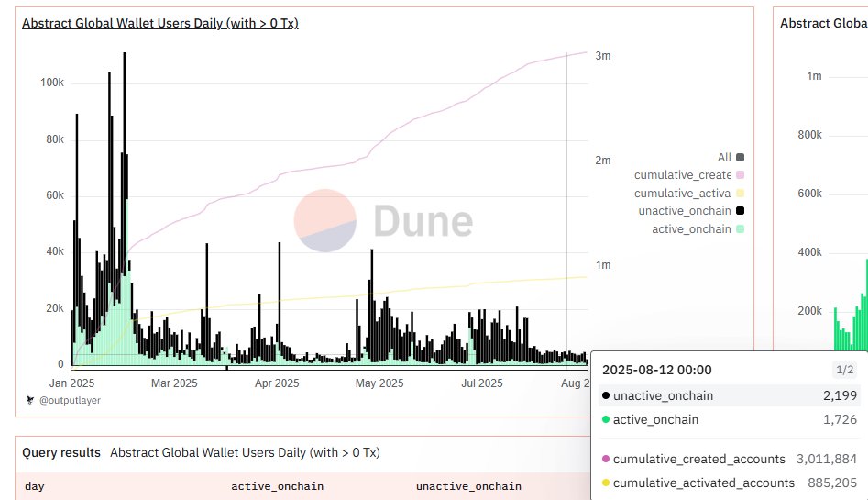
Task: Click the All legend label
Action: [x=724, y=158]
